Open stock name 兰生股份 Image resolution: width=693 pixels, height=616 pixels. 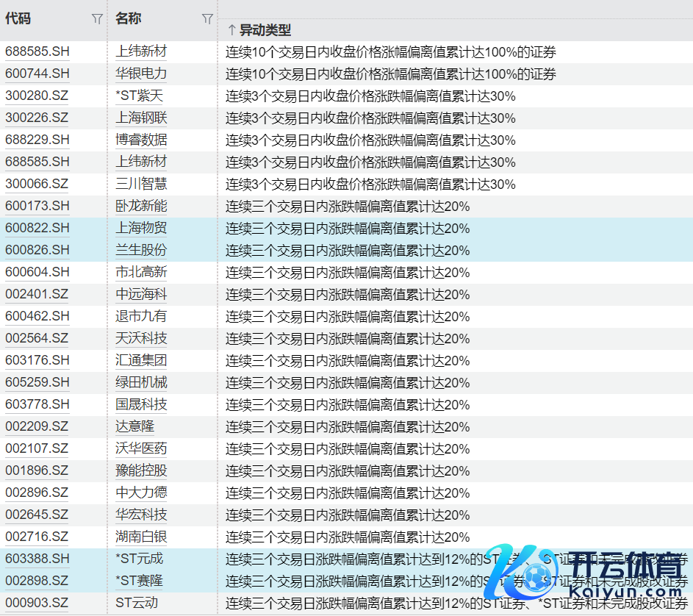tap(141, 251)
